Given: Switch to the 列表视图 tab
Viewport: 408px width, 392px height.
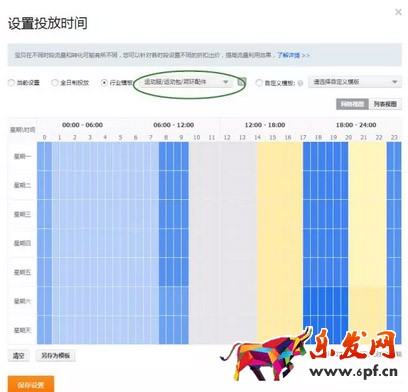Looking at the screenshot, I should click(385, 104).
